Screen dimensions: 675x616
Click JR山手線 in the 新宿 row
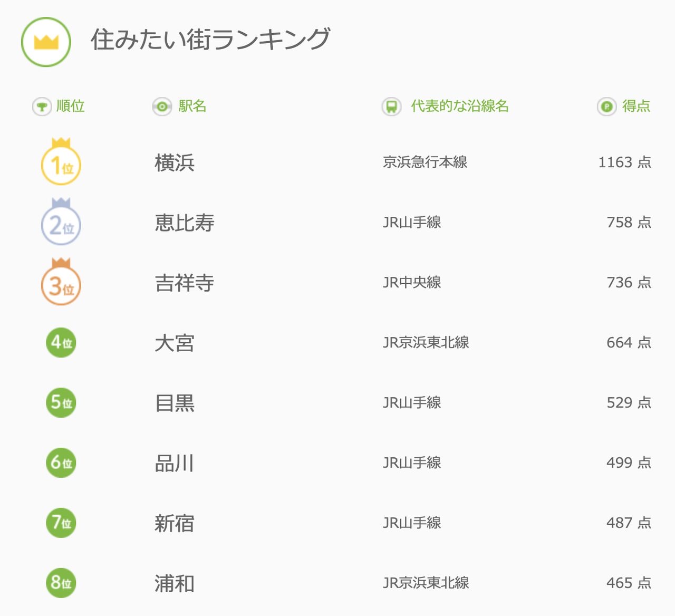pos(412,523)
